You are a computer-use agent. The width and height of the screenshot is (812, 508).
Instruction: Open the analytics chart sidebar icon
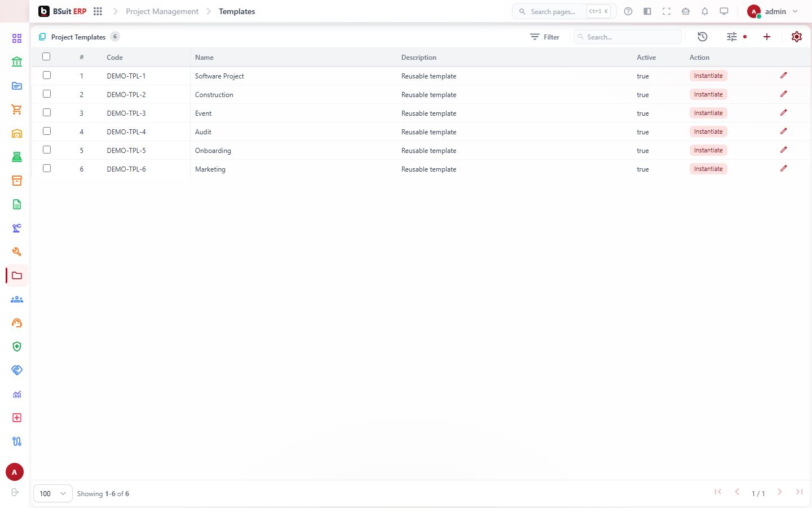click(x=17, y=394)
